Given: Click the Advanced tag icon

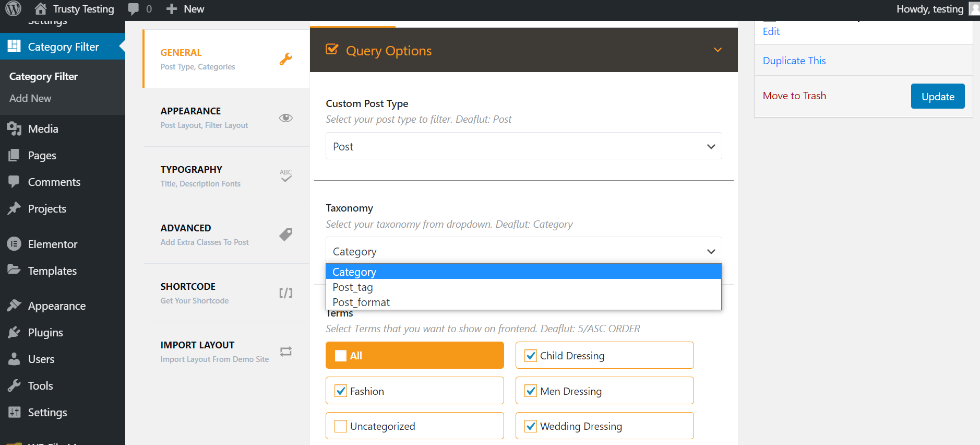Looking at the screenshot, I should point(285,235).
